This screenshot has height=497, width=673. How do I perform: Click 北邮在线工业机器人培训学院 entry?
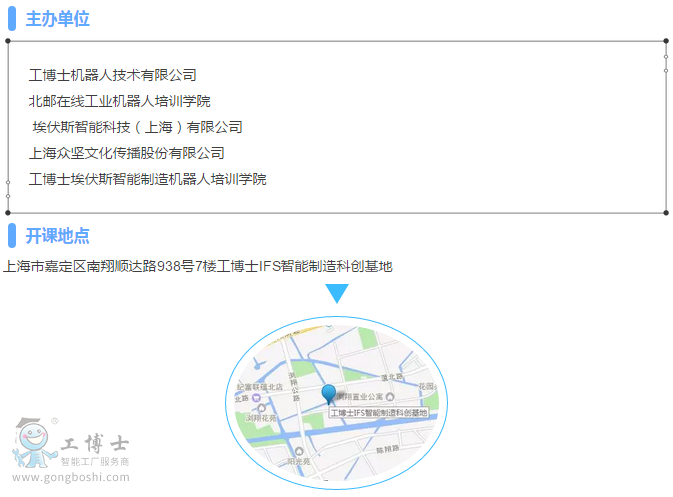tap(119, 101)
